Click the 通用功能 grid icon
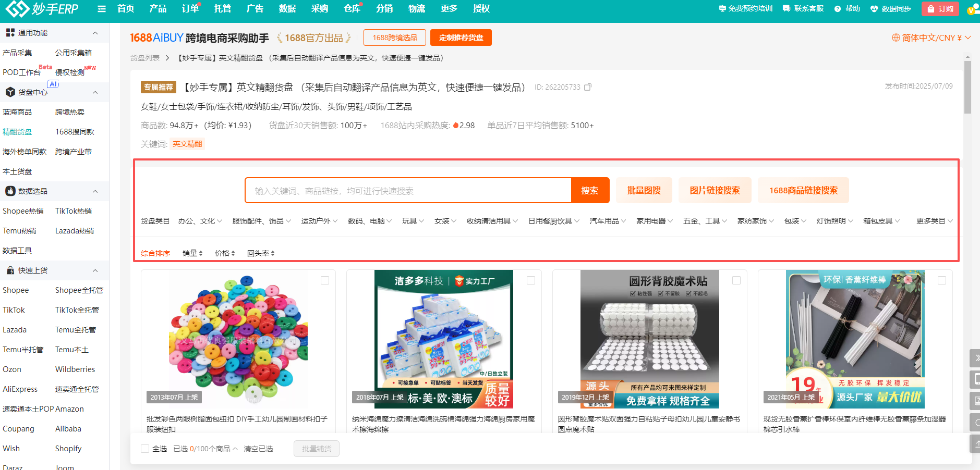980x470 pixels. click(10, 33)
